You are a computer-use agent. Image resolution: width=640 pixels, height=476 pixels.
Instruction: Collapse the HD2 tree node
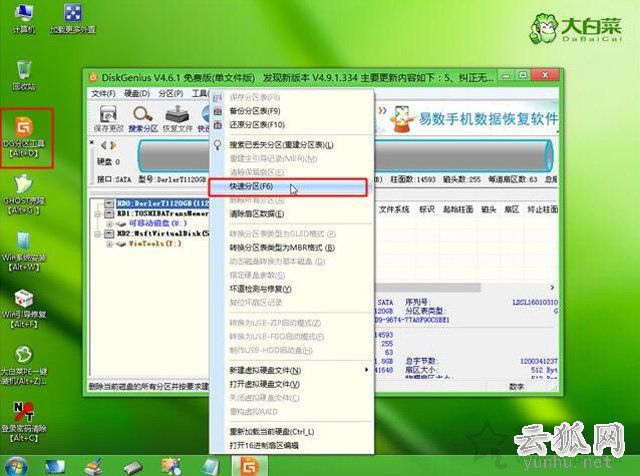(98, 234)
